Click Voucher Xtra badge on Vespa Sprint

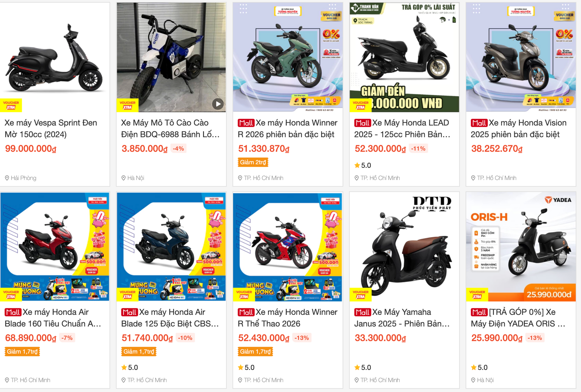click(11, 105)
